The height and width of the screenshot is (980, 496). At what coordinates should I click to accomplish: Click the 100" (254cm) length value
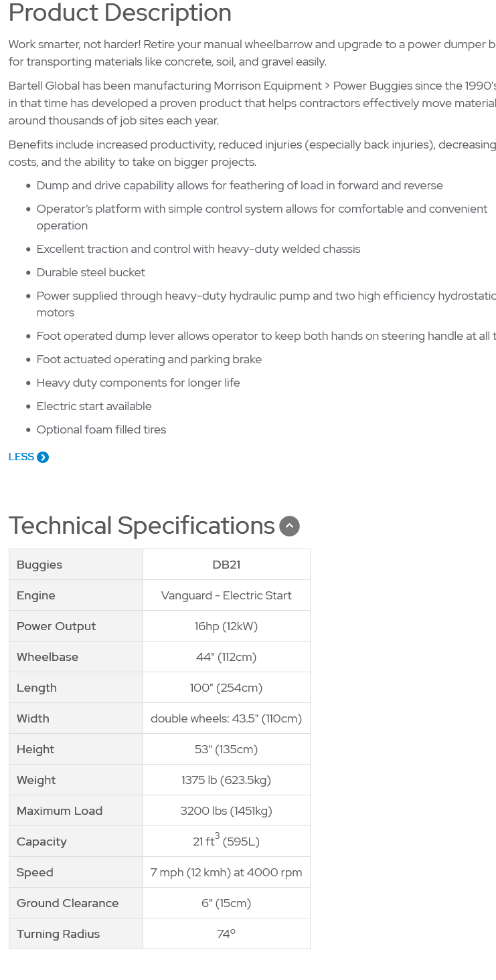pos(226,688)
